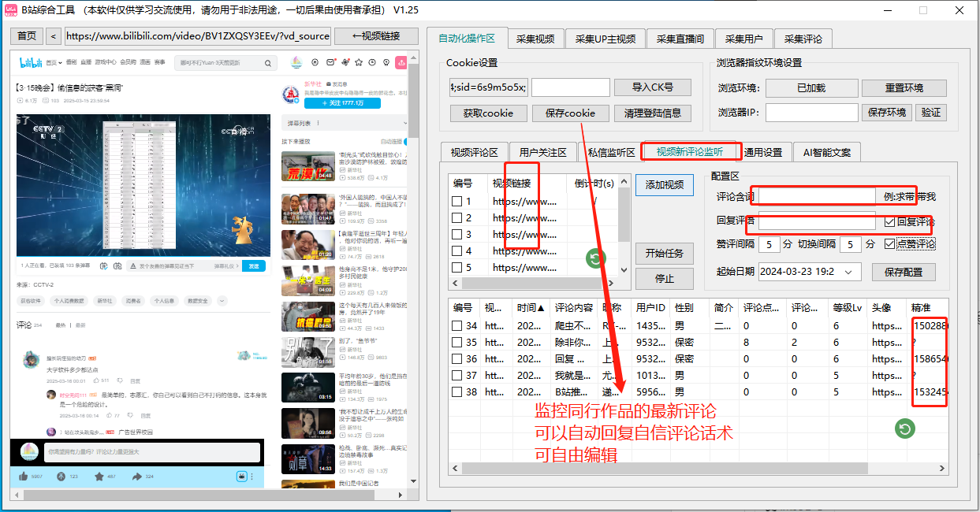Toggle the 回复评论 checkbox
The image size is (980, 512).
(x=889, y=223)
